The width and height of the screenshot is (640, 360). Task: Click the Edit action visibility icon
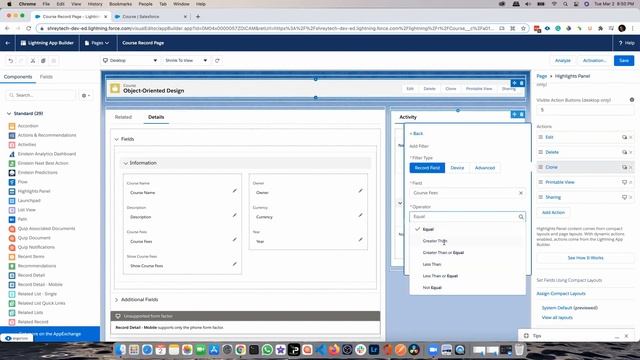tap(624, 137)
